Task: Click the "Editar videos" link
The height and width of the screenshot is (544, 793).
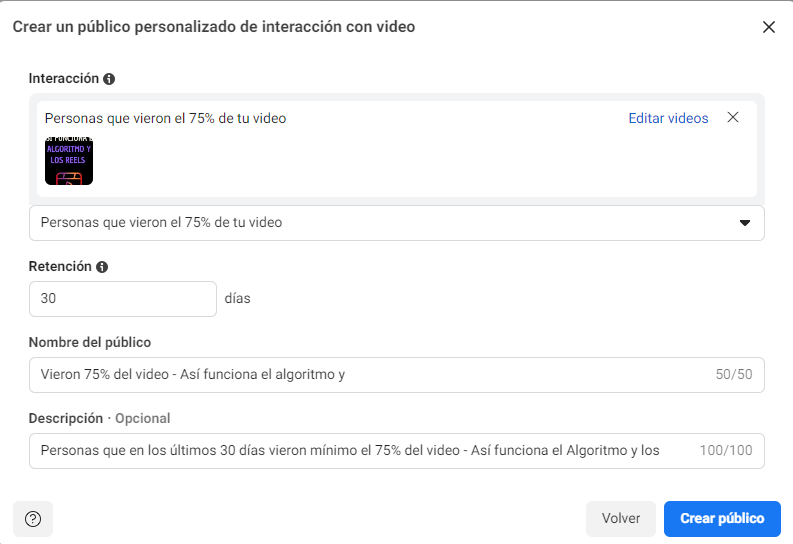Action: (668, 118)
